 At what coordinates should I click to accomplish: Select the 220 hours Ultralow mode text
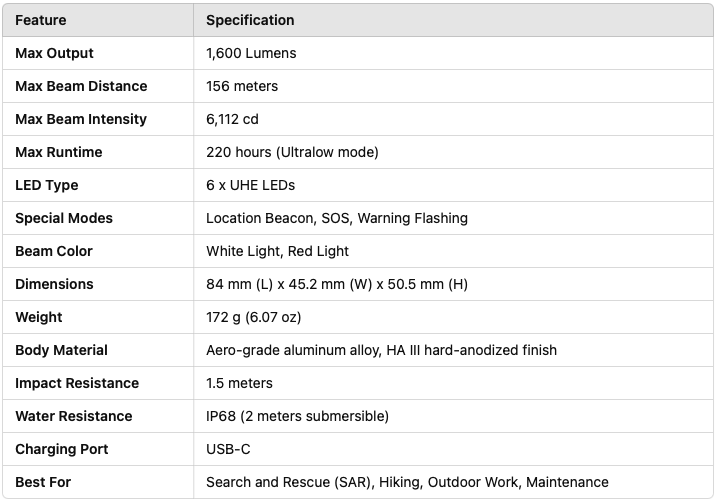point(292,152)
